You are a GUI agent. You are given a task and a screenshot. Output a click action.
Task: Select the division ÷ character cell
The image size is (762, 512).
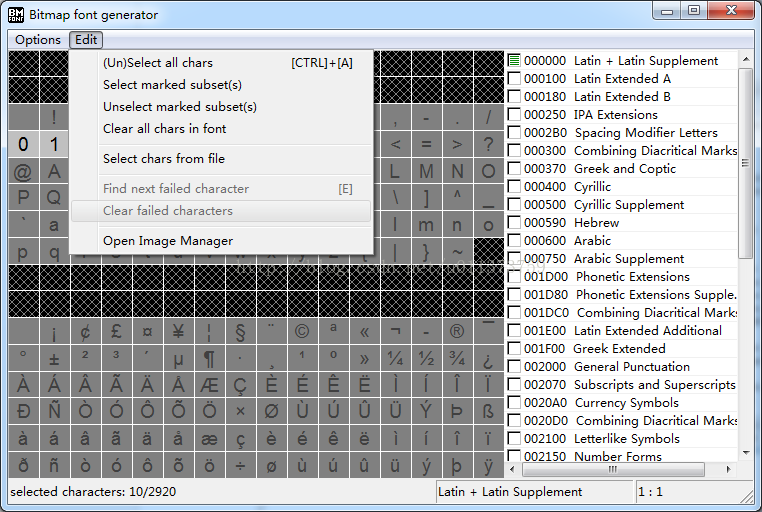tap(240, 465)
